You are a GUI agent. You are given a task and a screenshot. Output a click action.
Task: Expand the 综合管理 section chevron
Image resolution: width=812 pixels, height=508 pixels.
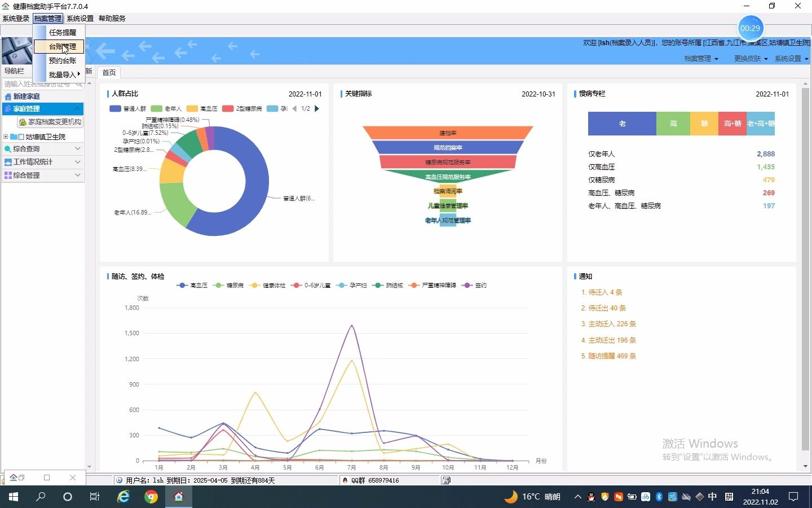click(x=77, y=176)
